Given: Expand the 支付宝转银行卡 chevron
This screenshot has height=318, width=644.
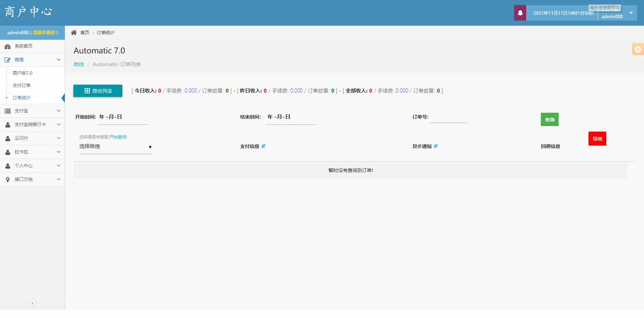Looking at the screenshot, I should point(59,124).
